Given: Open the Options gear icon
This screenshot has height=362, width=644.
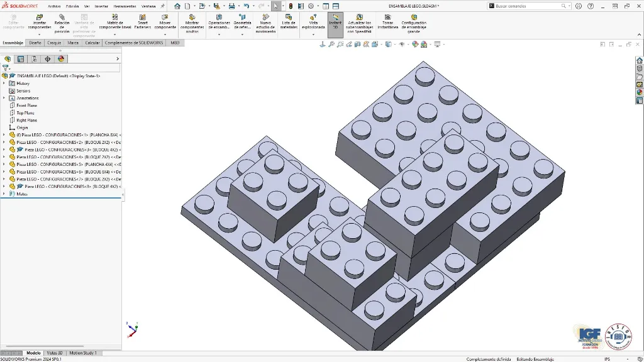Looking at the screenshot, I should pyautogui.click(x=311, y=6).
